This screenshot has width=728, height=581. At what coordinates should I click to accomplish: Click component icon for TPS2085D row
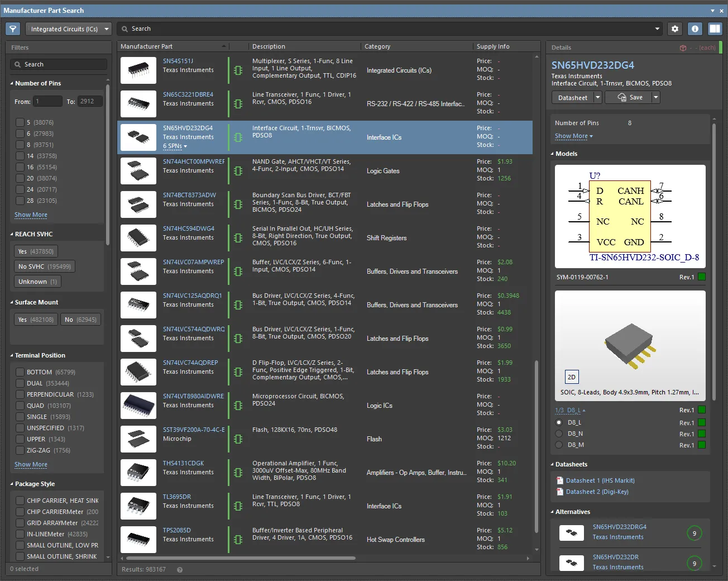pos(238,540)
